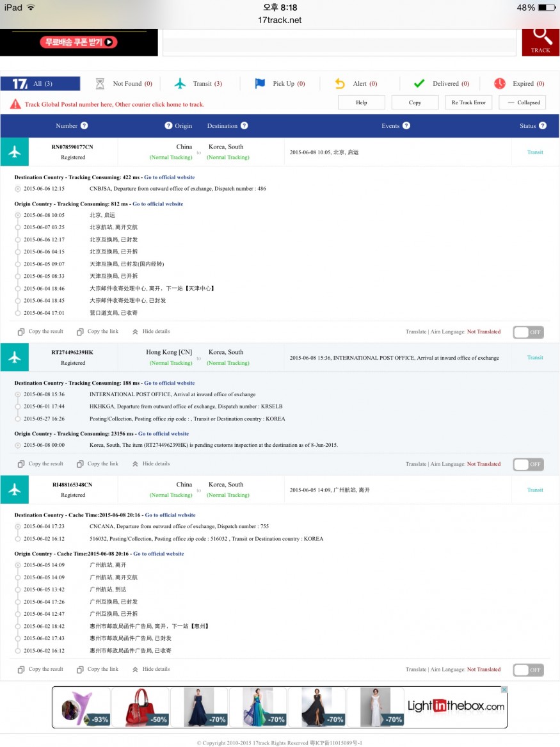The image size is (560, 747).
Task: Toggle translation switch for RN078590177CN
Action: click(529, 332)
